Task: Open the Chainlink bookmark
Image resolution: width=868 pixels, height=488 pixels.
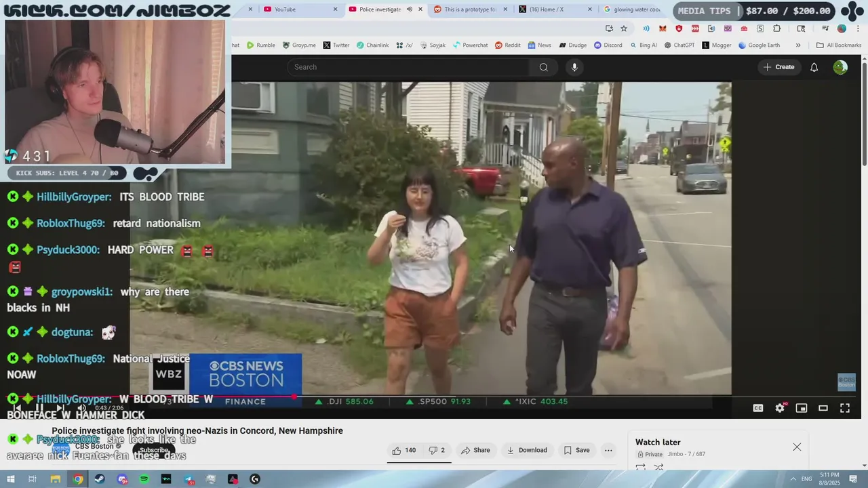Action: click(373, 45)
